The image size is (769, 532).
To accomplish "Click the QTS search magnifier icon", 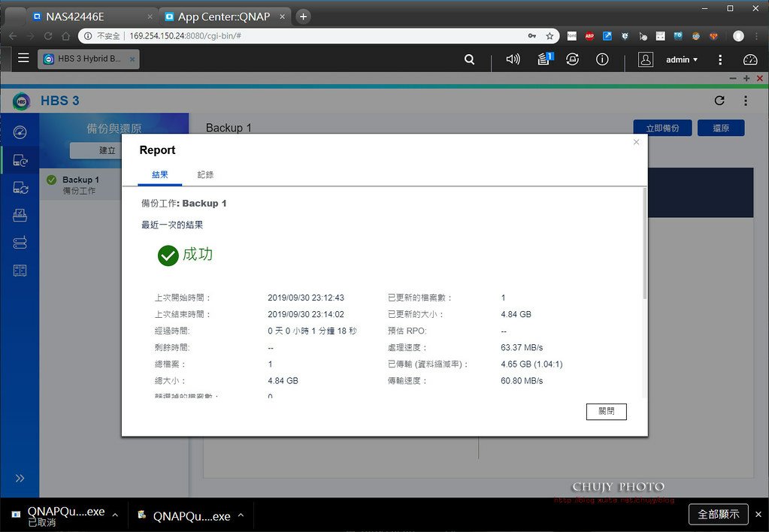I will (469, 59).
